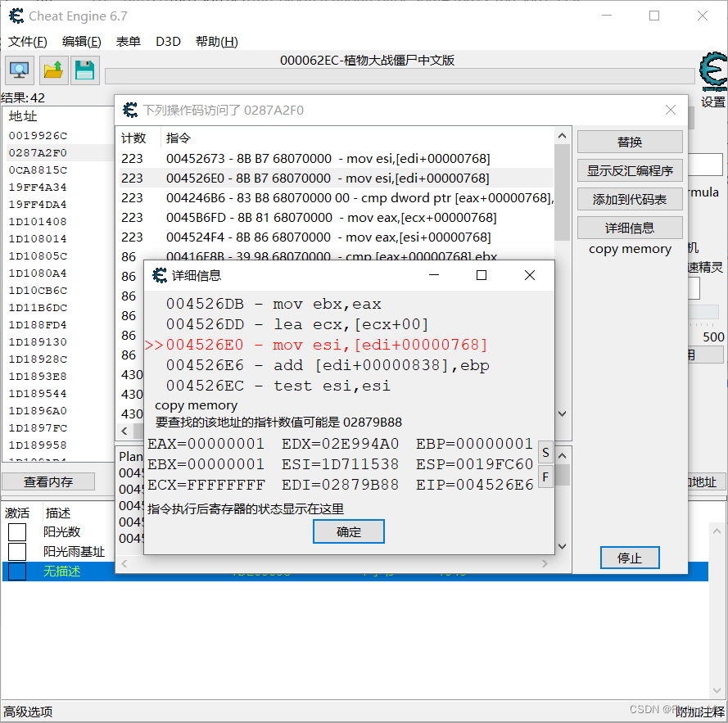Click the EDI=02879B88 register value
The width and height of the screenshot is (728, 723).
click(x=341, y=485)
